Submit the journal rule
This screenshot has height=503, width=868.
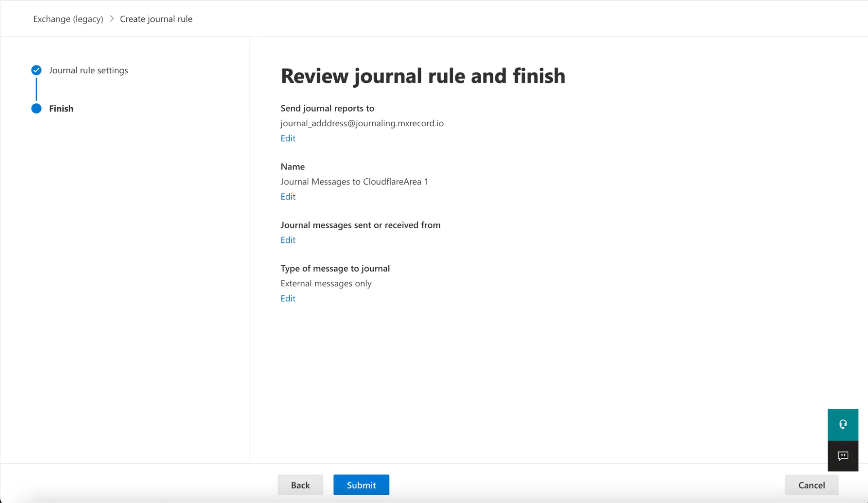tap(361, 485)
